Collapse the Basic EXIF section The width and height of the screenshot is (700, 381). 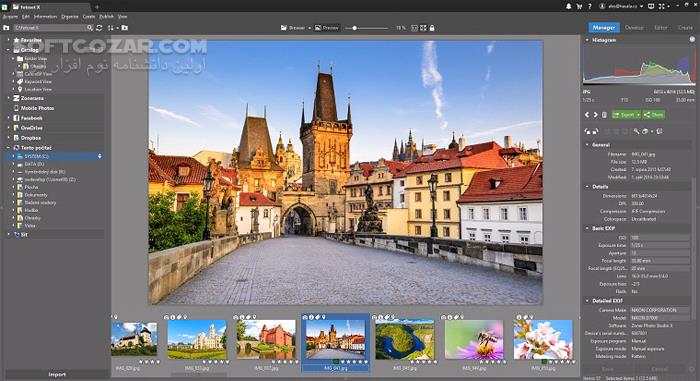tap(587, 228)
